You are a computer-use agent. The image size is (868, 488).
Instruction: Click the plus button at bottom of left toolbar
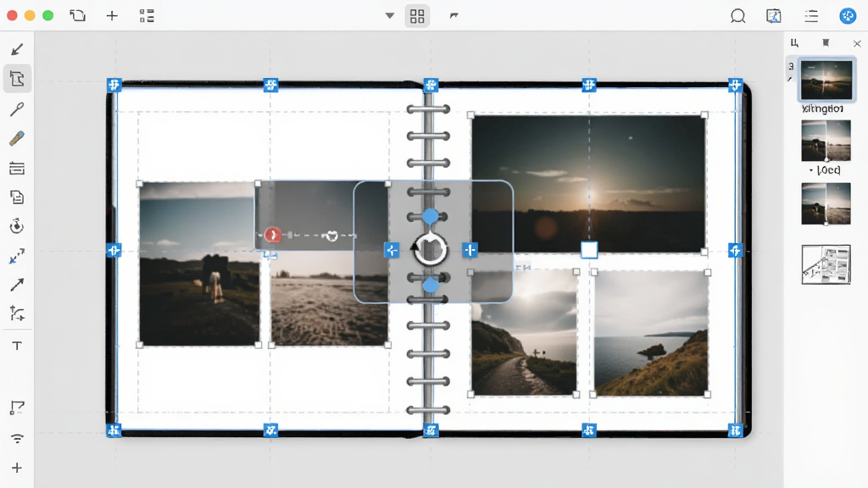point(17,468)
